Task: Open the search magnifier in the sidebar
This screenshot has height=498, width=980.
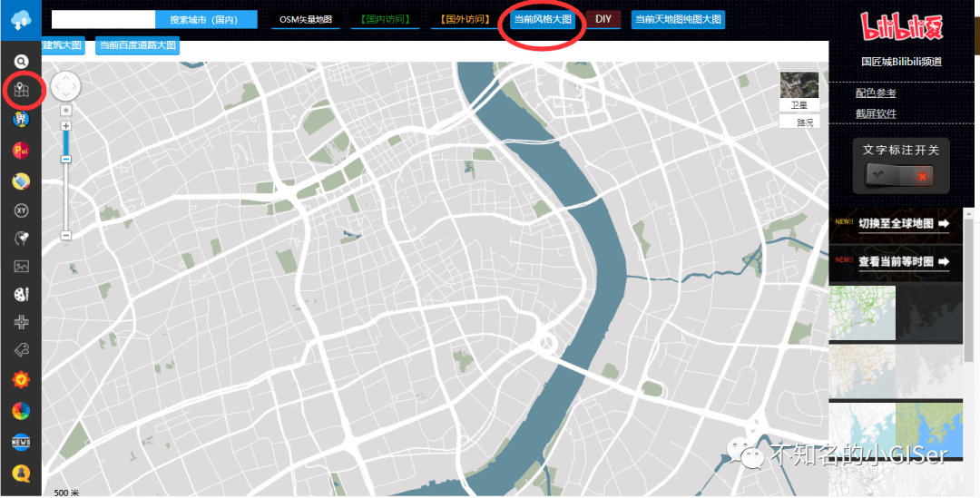Action: pos(21,62)
